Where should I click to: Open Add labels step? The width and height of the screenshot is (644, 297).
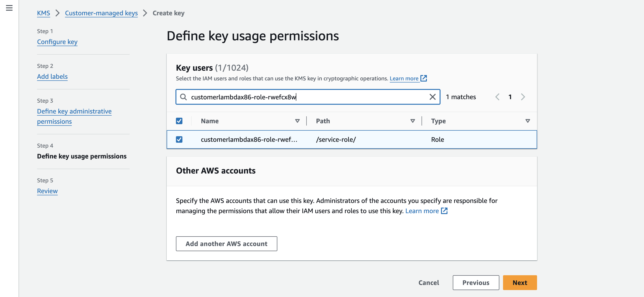(x=52, y=76)
